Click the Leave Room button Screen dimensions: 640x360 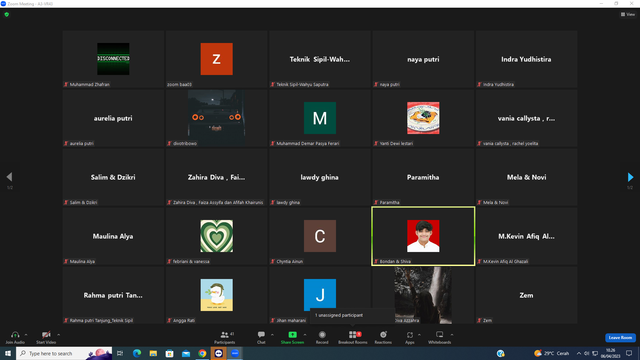pos(620,338)
